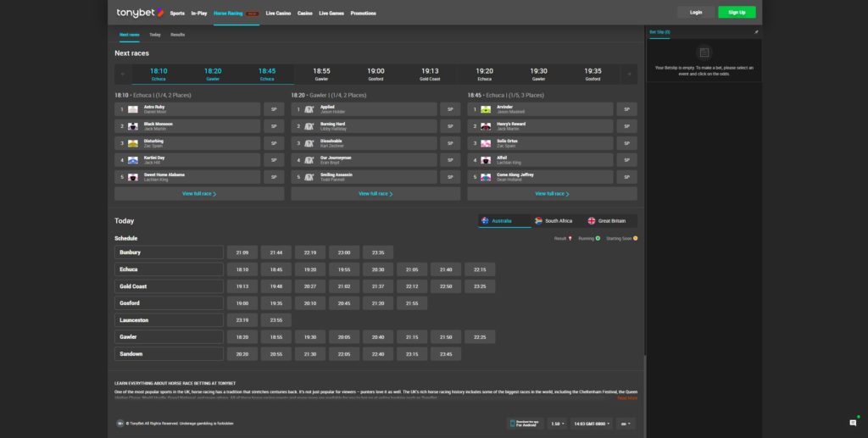Open the language selector dropdown
The image size is (868, 438).
(626, 424)
